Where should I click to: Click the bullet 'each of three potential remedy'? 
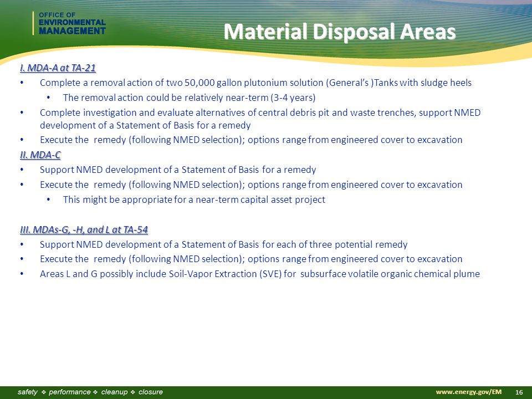[x=223, y=244]
